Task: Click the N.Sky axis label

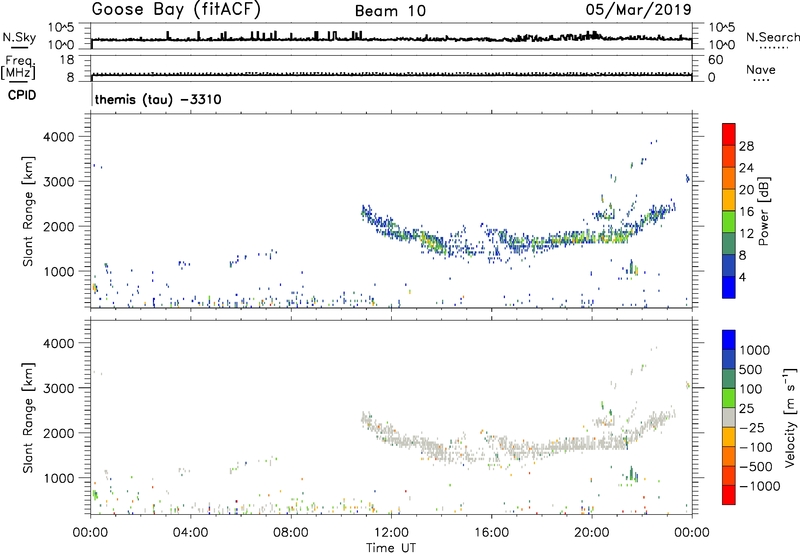Action: coord(19,37)
